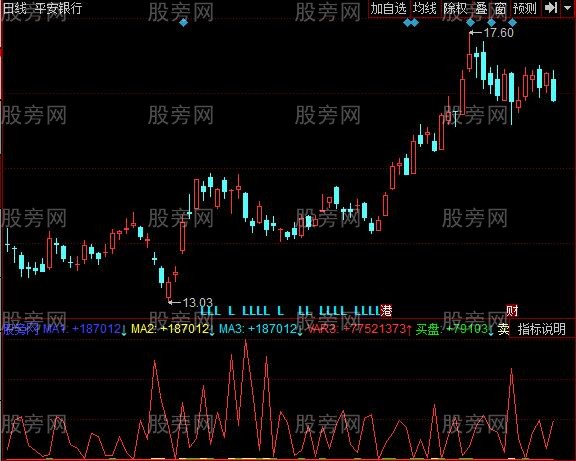Select the MA3 +187012 indicator value
The height and width of the screenshot is (461, 576).
(x=261, y=328)
